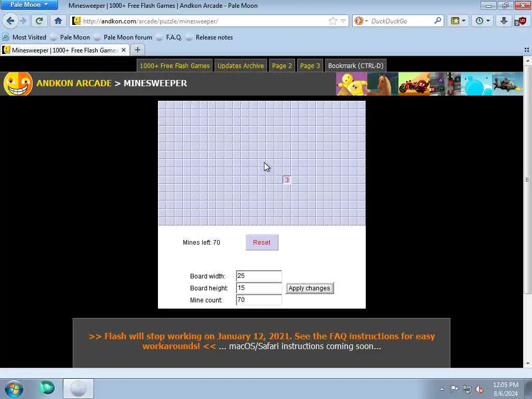Open a new tab with plus button
Viewport: 532px width, 399px height.
pyautogui.click(x=137, y=50)
